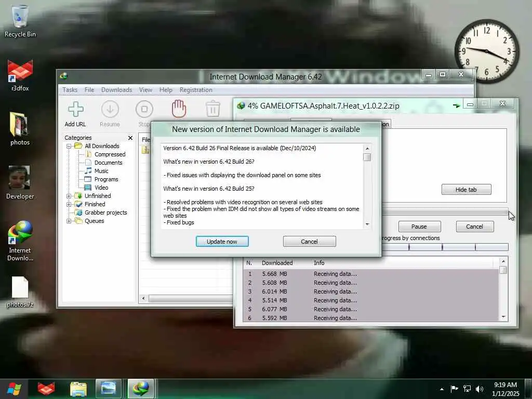
Task: Open the Windows Start button
Action: (14, 389)
